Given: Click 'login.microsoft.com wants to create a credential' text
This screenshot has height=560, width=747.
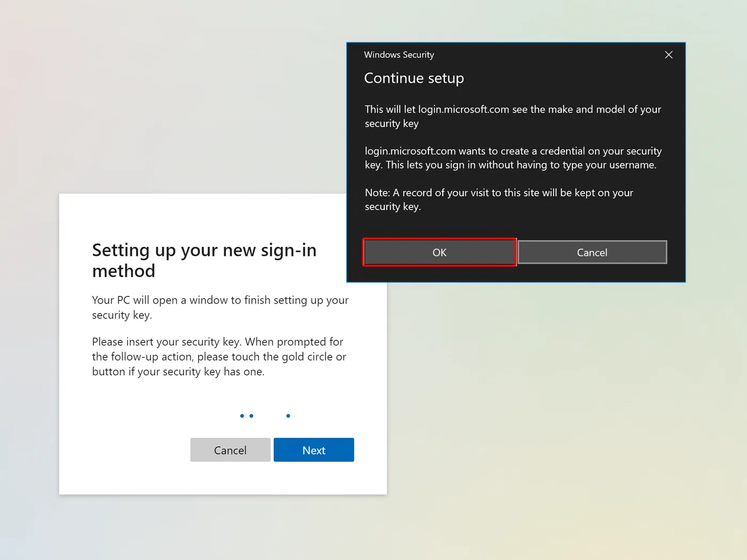Looking at the screenshot, I should pyautogui.click(x=513, y=158).
